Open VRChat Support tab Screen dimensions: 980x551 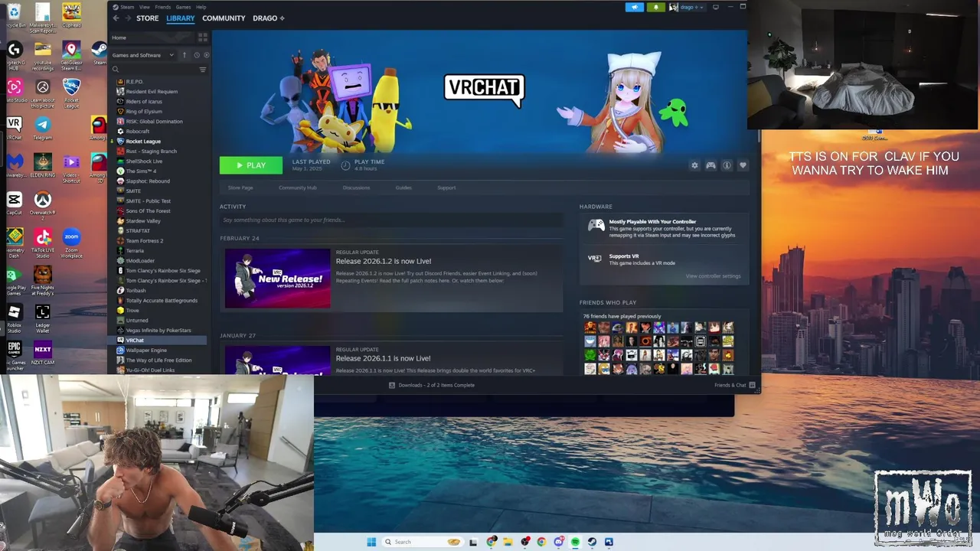[x=446, y=187]
